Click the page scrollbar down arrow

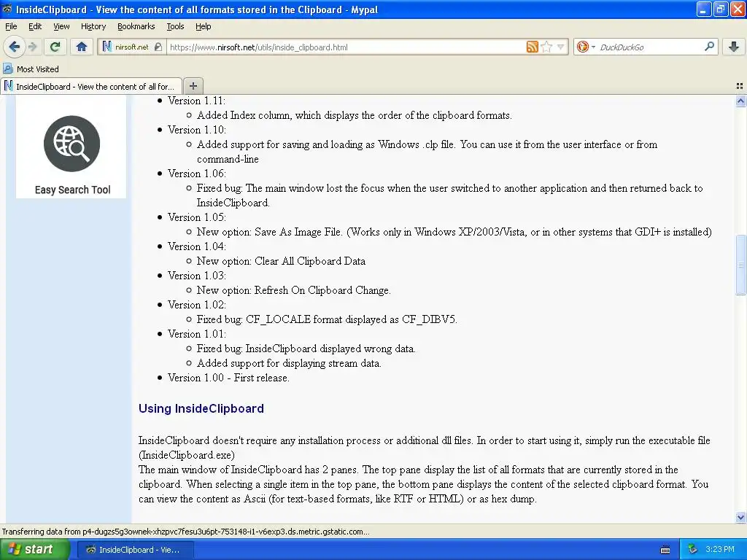coord(740,517)
